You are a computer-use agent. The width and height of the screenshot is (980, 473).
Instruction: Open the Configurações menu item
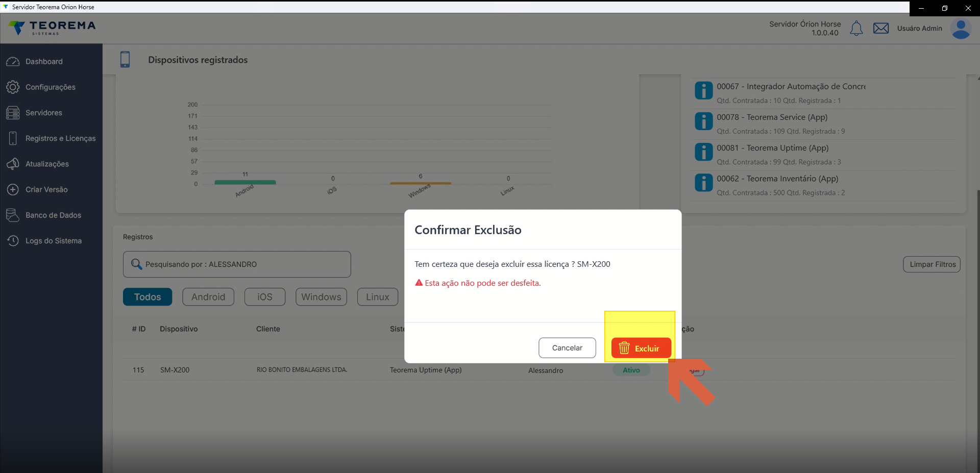pyautogui.click(x=51, y=87)
